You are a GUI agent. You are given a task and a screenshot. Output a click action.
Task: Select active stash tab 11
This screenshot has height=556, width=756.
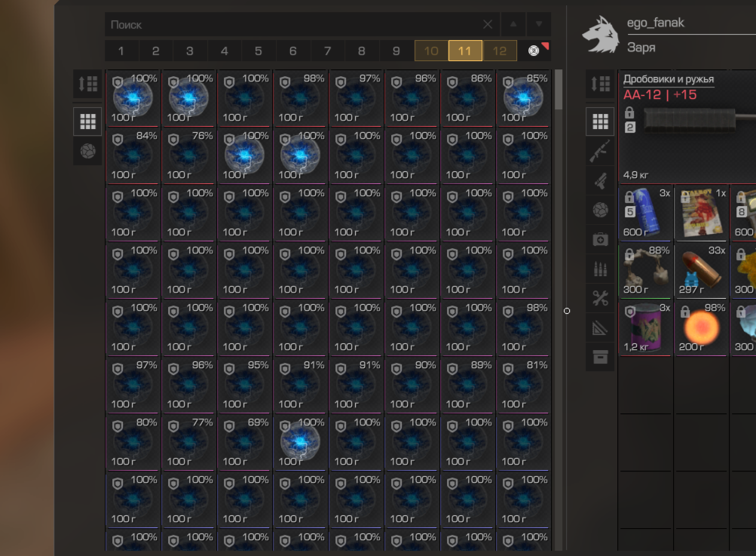(x=465, y=51)
